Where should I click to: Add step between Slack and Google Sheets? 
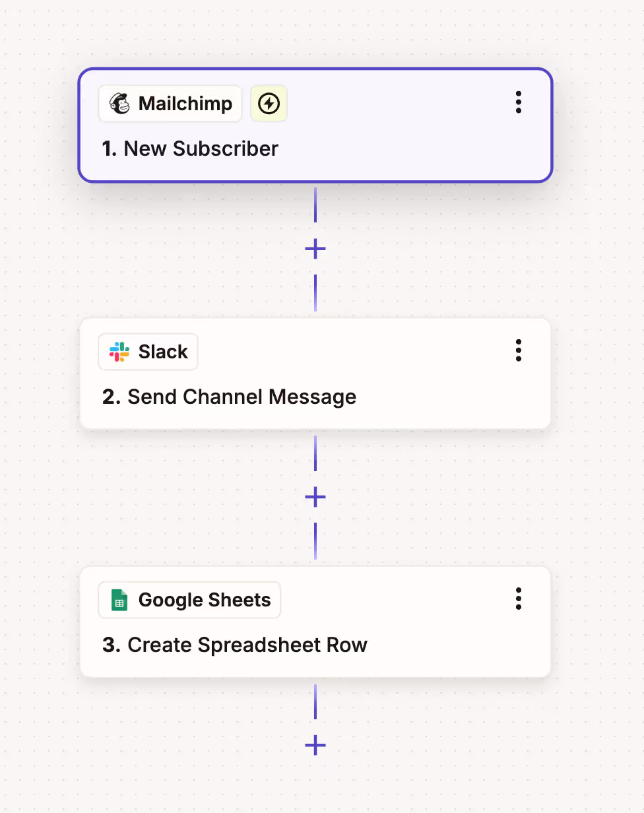[315, 497]
